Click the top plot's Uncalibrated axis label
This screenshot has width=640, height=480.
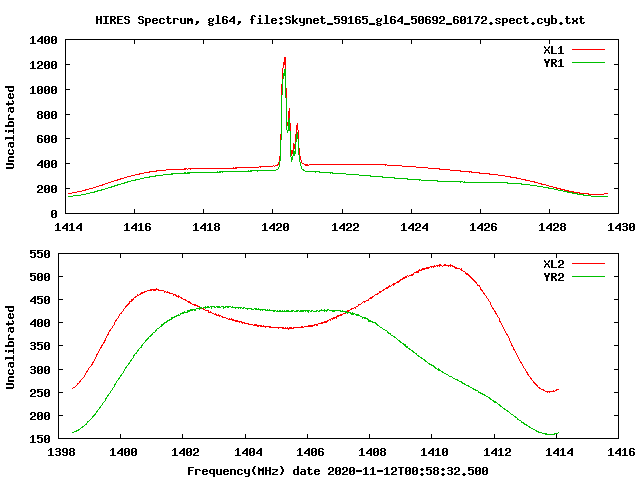click(10, 127)
